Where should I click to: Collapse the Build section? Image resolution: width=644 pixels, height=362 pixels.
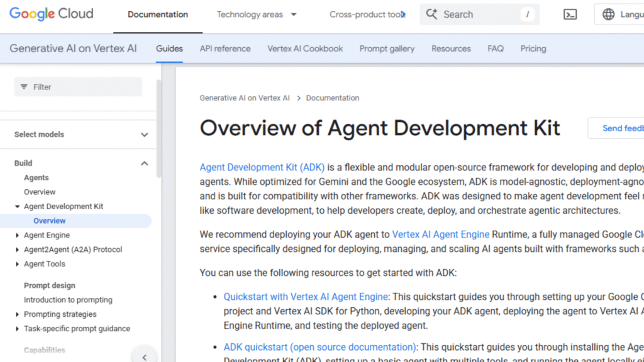144,163
